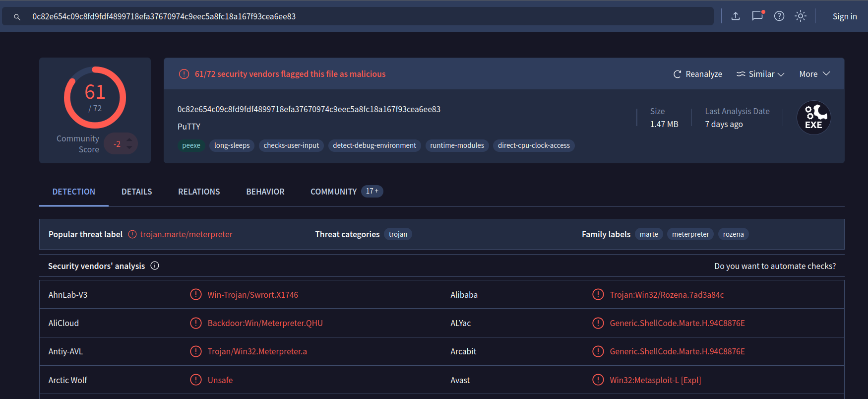The image size is (868, 399).
Task: Toggle the light/dark theme icon
Action: [x=801, y=16]
